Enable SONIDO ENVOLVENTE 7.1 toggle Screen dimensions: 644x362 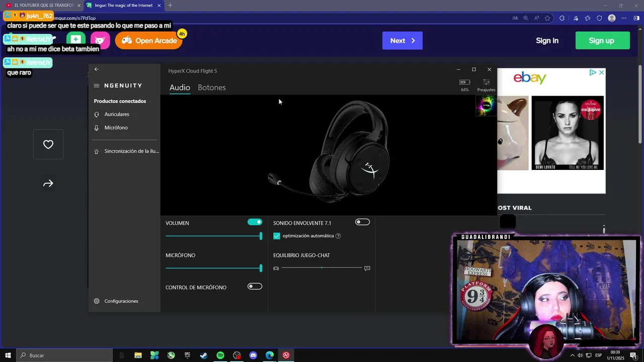point(362,222)
